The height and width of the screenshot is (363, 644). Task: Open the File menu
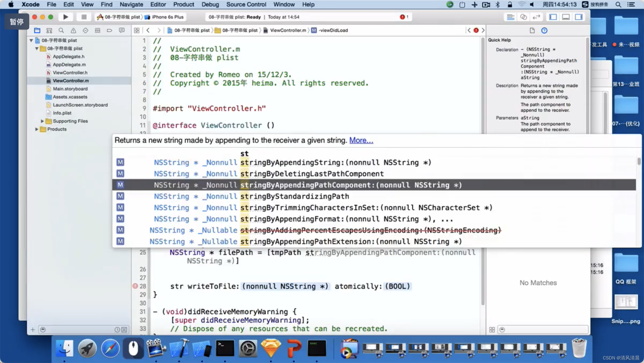click(x=52, y=4)
